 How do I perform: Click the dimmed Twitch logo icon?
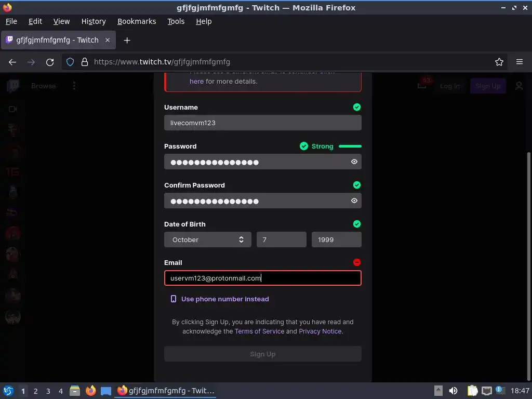click(13, 86)
